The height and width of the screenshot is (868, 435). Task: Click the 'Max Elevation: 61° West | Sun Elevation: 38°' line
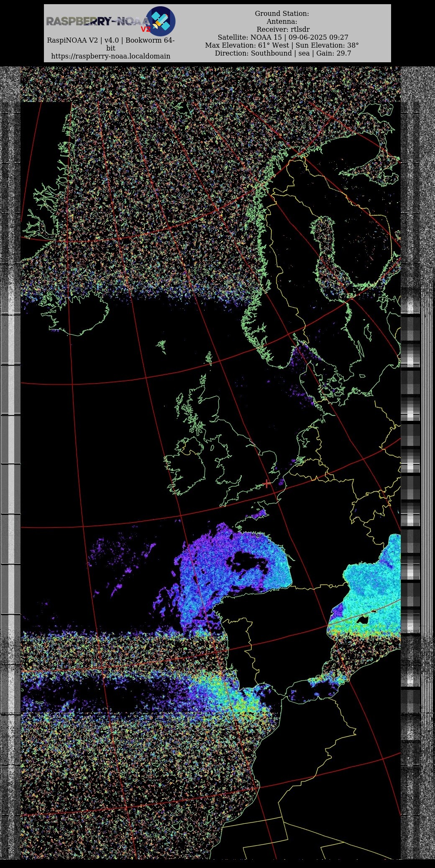click(x=282, y=46)
